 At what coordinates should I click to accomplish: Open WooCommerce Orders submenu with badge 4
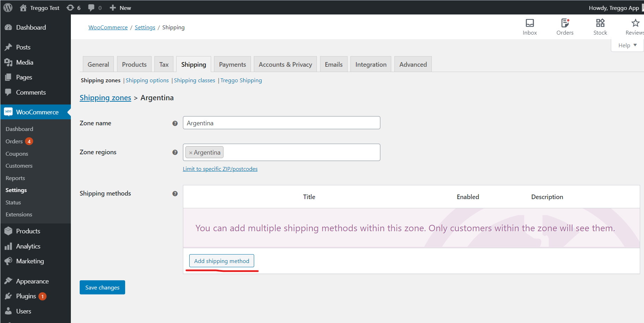(x=19, y=141)
